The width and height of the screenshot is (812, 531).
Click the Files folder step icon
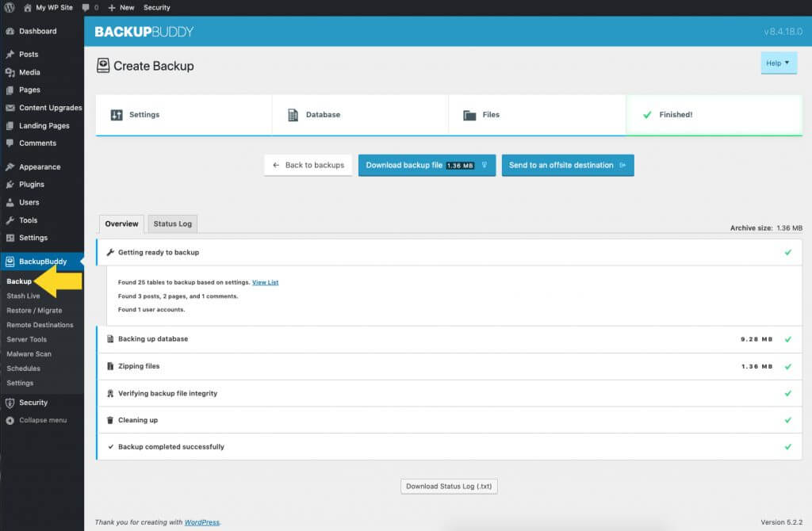pyautogui.click(x=469, y=115)
